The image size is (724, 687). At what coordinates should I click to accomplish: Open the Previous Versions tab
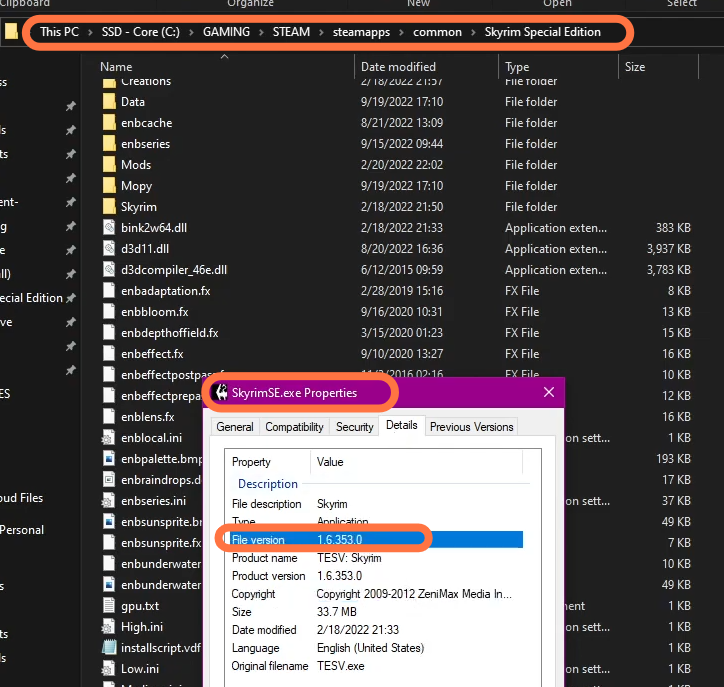point(471,427)
